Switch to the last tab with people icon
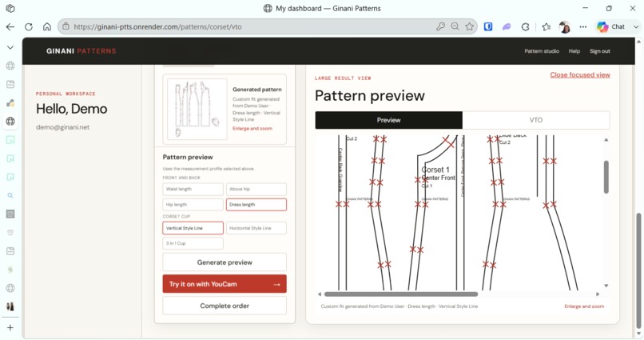 point(10,306)
